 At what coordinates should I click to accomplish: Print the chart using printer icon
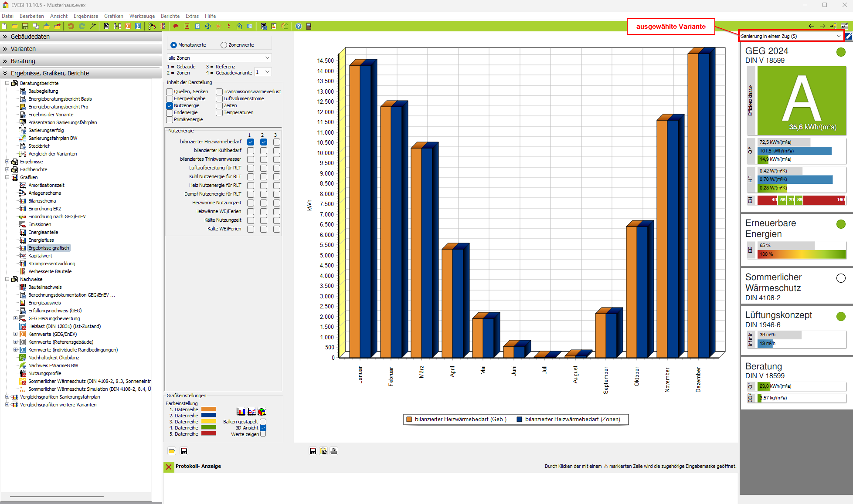(x=334, y=451)
